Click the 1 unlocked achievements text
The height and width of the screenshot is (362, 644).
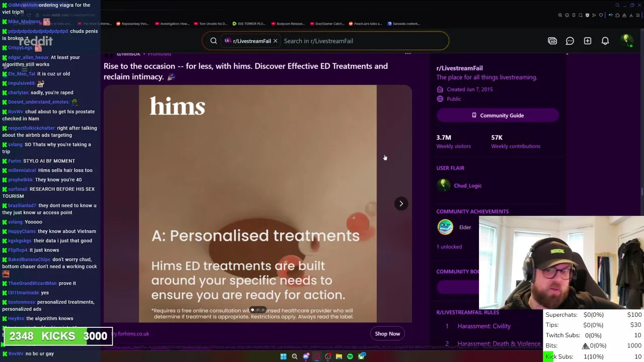[449, 247]
